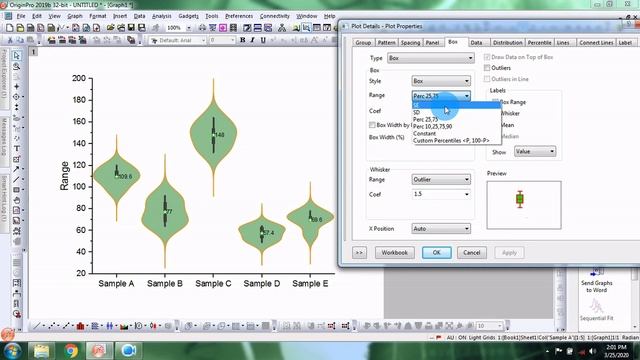Viewport: 640px width, 360px height.
Task: Click the Windows Start button
Action: point(12,351)
